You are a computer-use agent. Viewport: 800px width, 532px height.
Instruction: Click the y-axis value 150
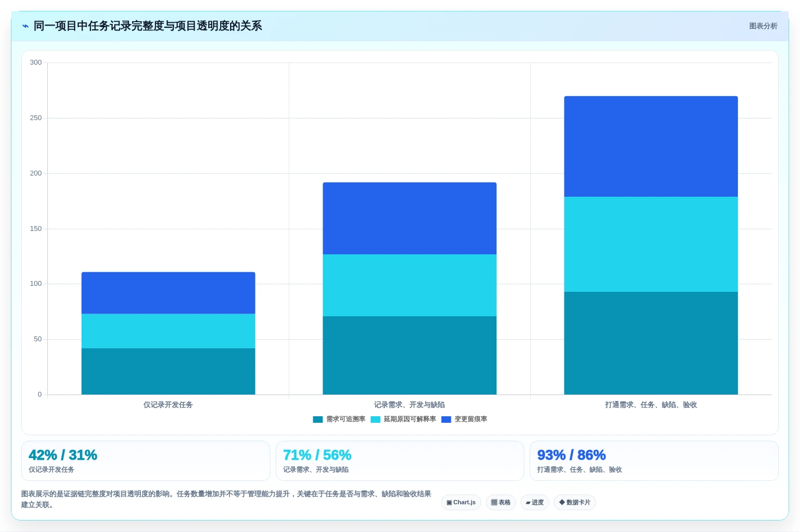pyautogui.click(x=36, y=229)
